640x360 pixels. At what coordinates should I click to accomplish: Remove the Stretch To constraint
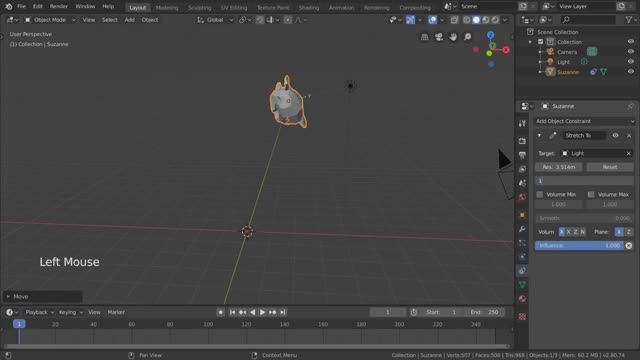629,135
